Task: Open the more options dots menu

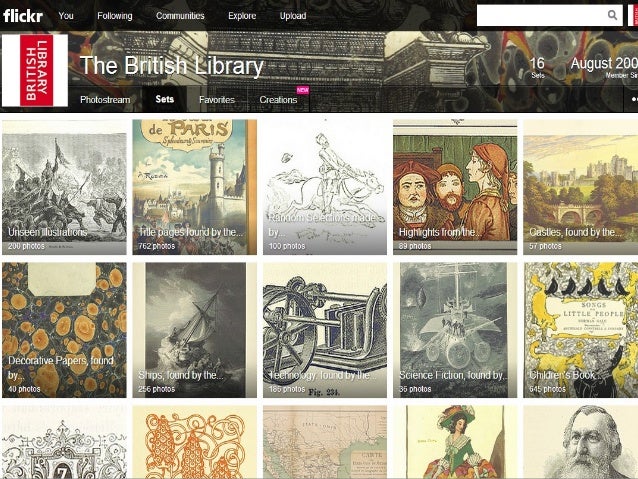Action: (634, 99)
